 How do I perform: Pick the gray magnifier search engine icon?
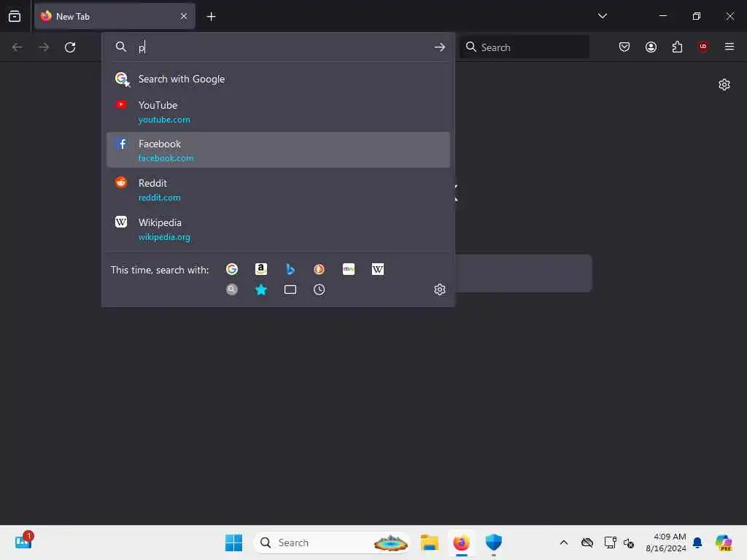tap(232, 289)
